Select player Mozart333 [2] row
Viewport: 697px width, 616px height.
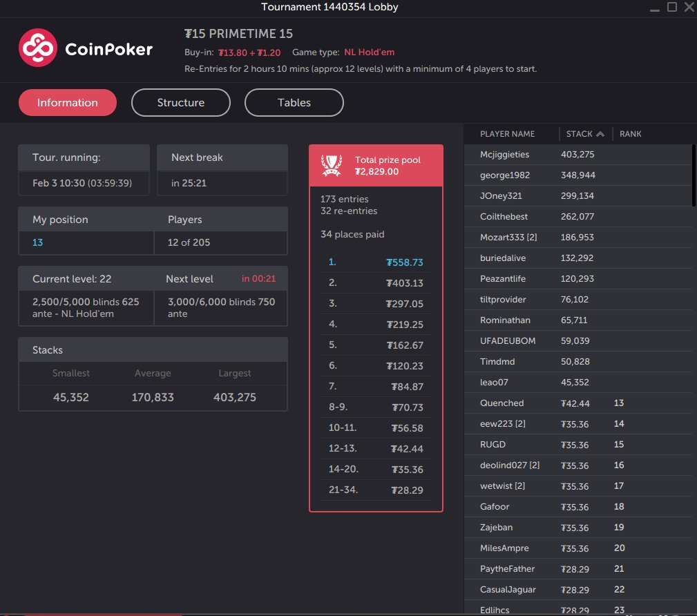(x=578, y=238)
